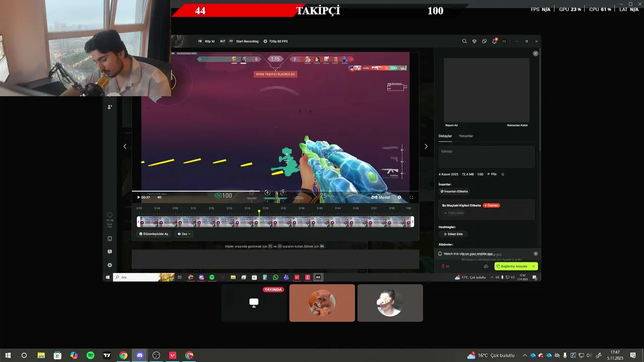Select the orange avatar participant tile
This screenshot has width=644, height=362.
point(322,303)
